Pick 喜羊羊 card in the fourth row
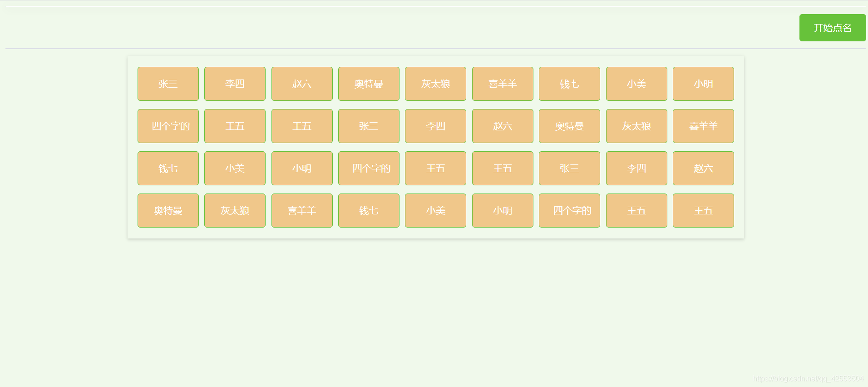The width and height of the screenshot is (868, 387). point(302,210)
